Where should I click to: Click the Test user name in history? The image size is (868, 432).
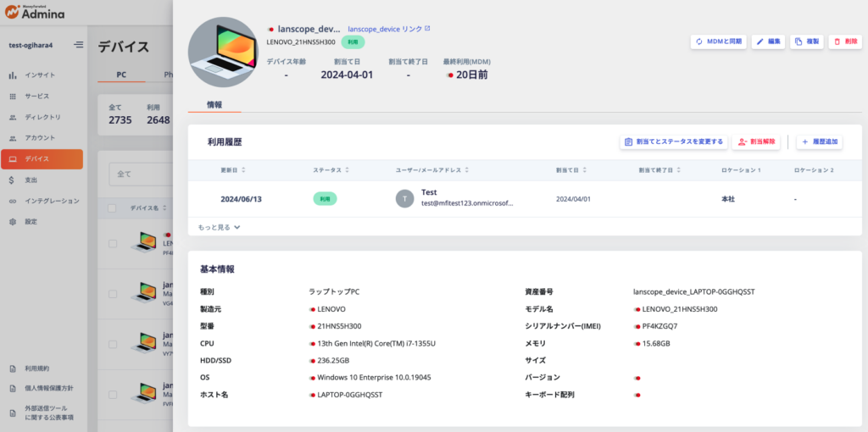pyautogui.click(x=429, y=192)
